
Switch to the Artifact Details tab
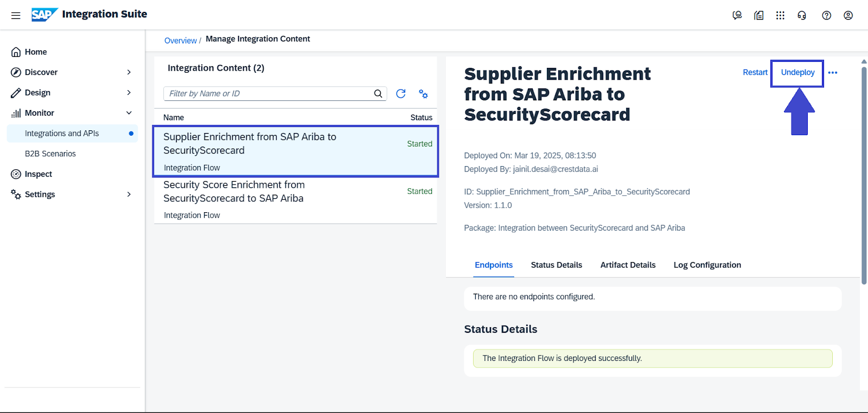[x=628, y=265]
